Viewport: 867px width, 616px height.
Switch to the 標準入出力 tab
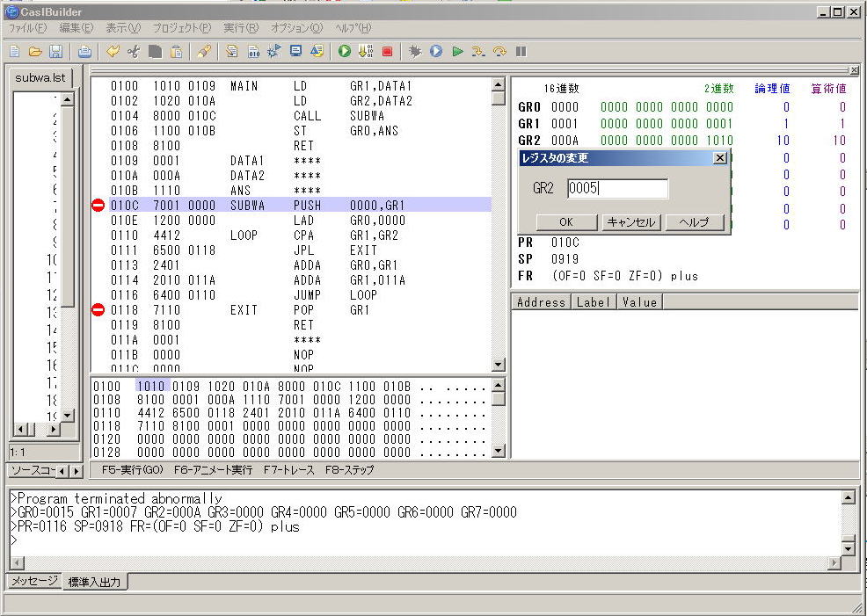click(x=96, y=582)
